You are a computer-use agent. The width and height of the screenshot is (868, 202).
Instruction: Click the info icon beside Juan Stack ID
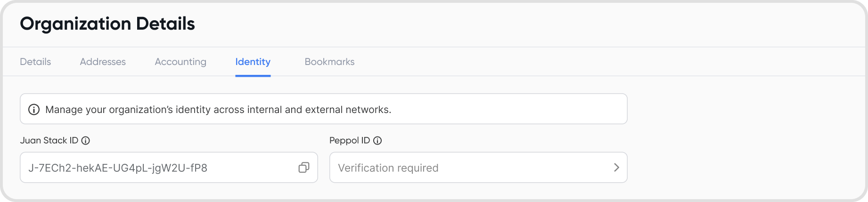[x=86, y=140]
